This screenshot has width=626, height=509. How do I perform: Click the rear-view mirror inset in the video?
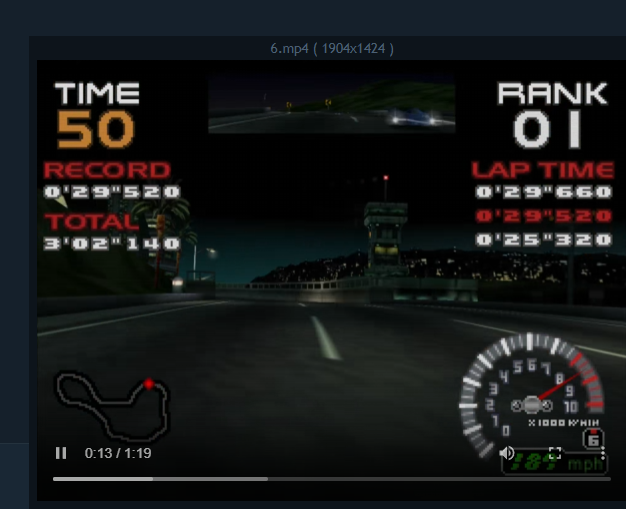pyautogui.click(x=332, y=103)
